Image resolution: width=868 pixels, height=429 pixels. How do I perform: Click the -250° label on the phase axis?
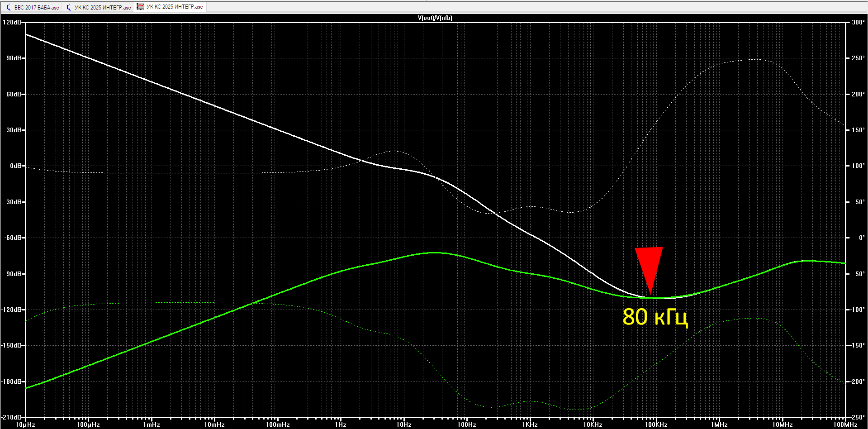(x=857, y=417)
